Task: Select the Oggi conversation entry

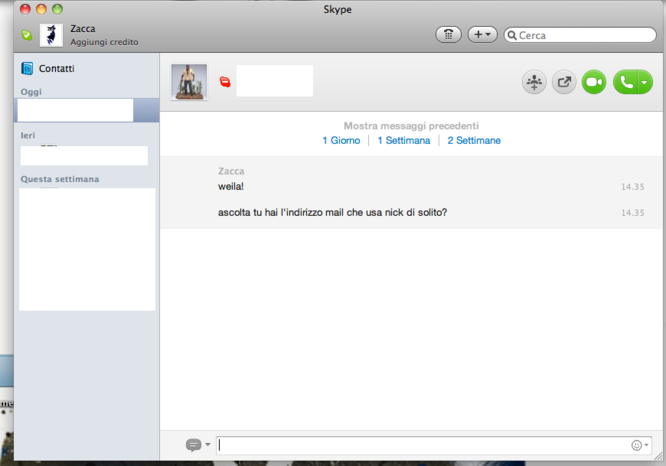Action: [x=87, y=110]
